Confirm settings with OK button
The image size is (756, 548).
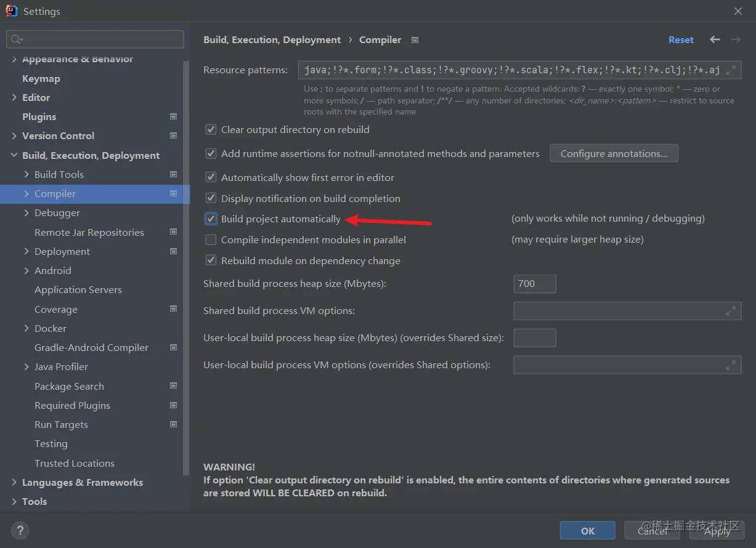pos(588,531)
